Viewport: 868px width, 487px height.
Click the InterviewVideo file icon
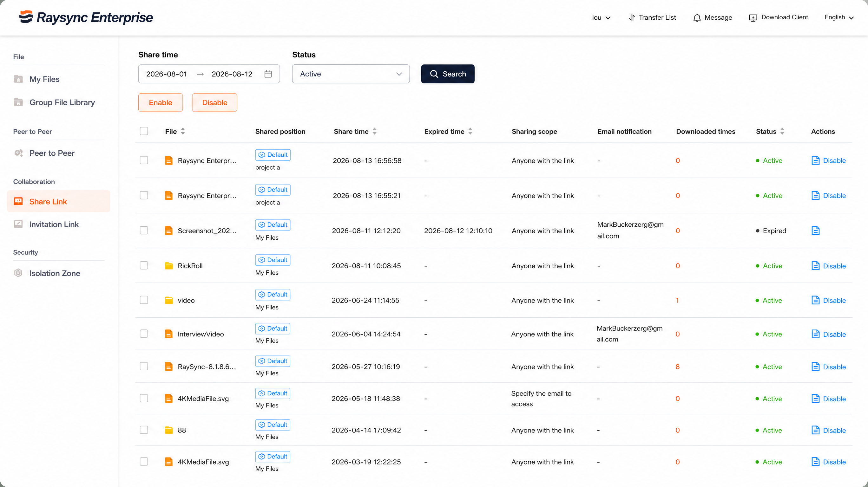[x=169, y=334]
